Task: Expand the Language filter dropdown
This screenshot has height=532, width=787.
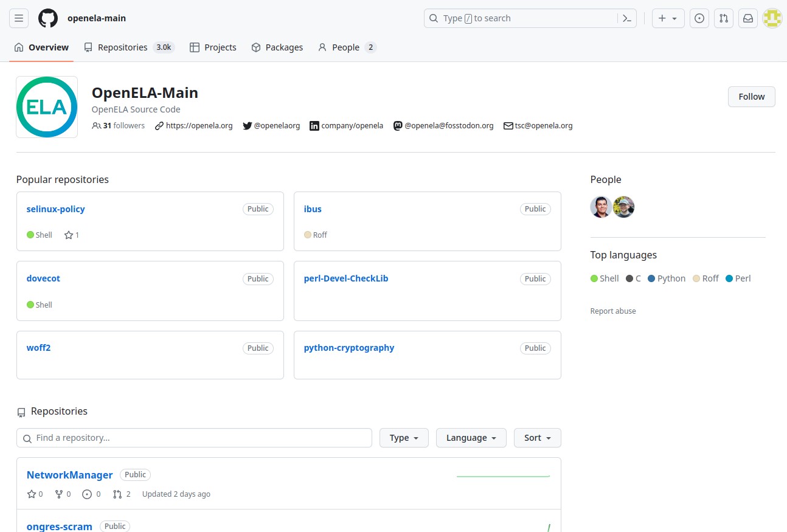Action: 471,438
